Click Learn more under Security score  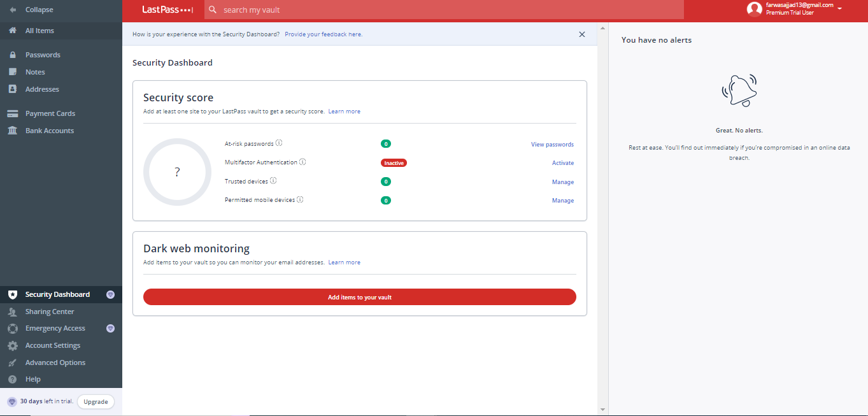coord(345,111)
